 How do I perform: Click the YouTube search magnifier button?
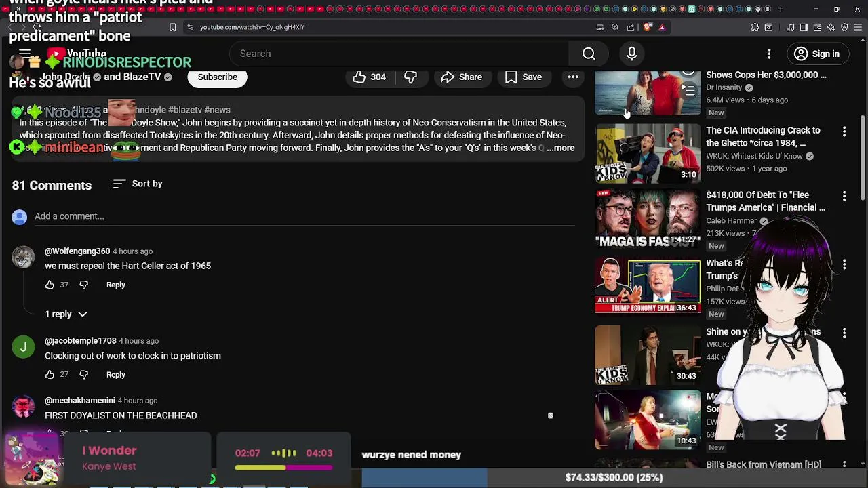pyautogui.click(x=589, y=54)
